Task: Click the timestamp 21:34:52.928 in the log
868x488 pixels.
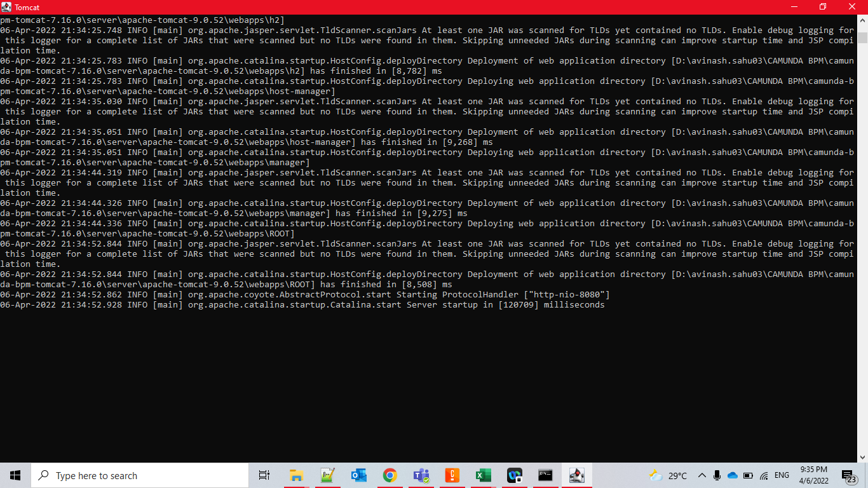Action: (x=92, y=305)
